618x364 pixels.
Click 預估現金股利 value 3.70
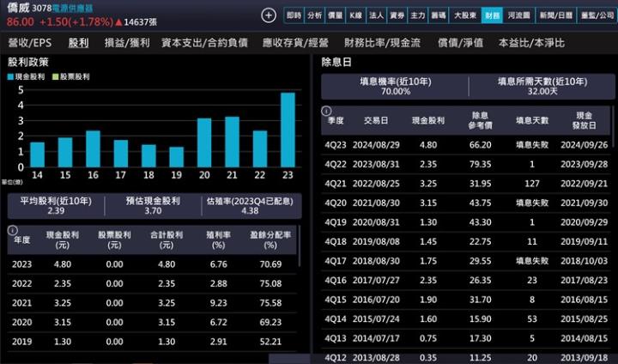153,210
